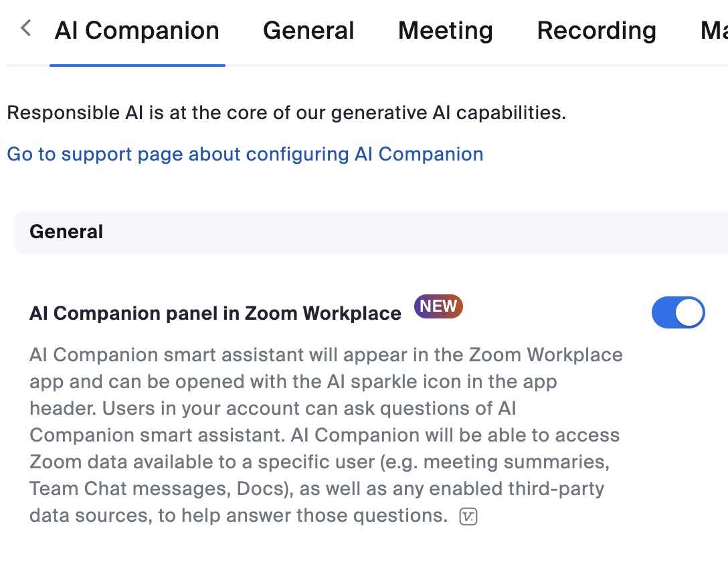The image size is (728, 570).
Task: Click the truncated tab starting with Ma
Action: point(715,30)
